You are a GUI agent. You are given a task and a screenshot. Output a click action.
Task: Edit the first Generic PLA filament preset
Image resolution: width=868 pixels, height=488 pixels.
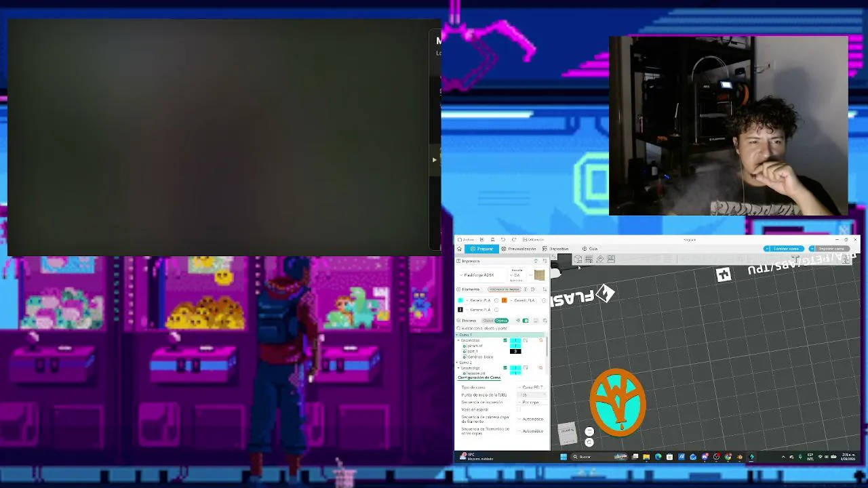497,300
